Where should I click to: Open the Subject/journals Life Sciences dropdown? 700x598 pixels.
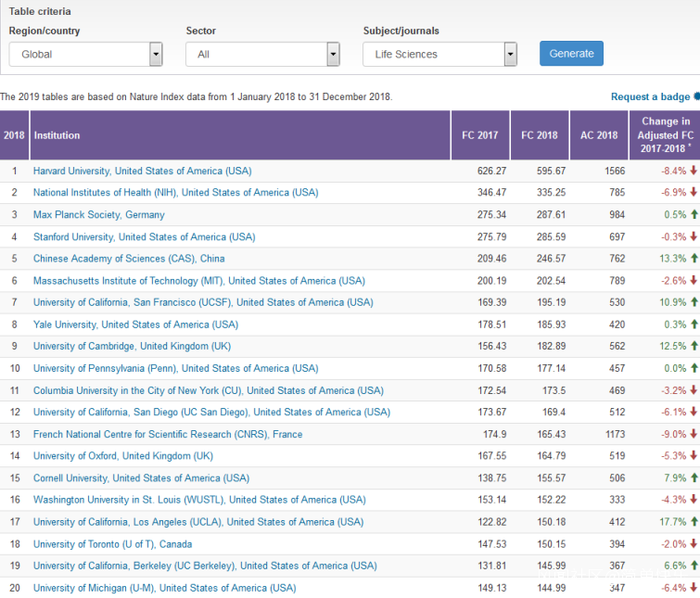click(x=439, y=55)
